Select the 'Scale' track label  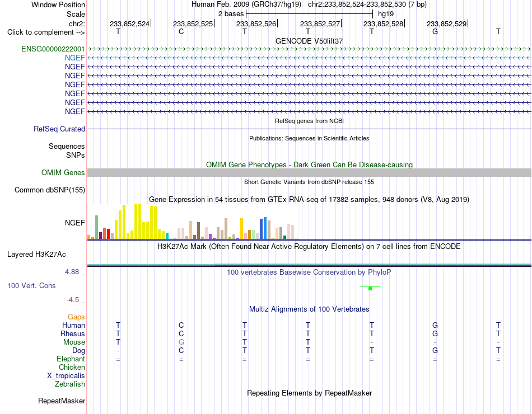coord(76,14)
